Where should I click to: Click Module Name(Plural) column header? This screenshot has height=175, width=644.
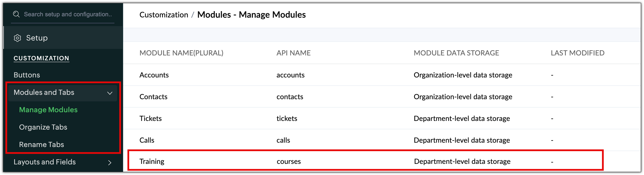(x=181, y=53)
